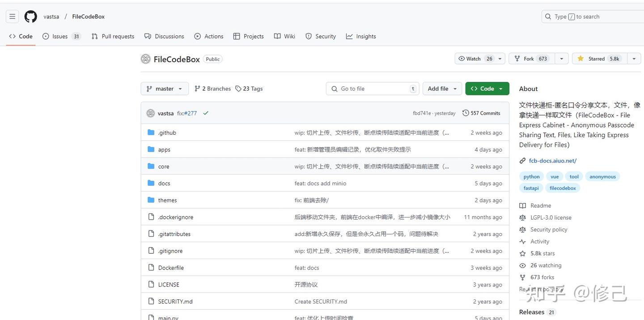Viewport: 644px width, 320px height.
Task: Click the core folder icon
Action: [151, 166]
